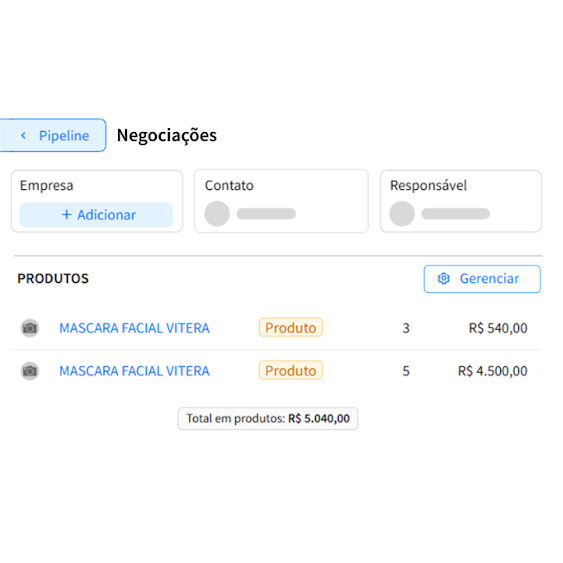Image resolution: width=563 pixels, height=563 pixels.
Task: Click camera thumbnail of first product row
Action: pos(30,328)
